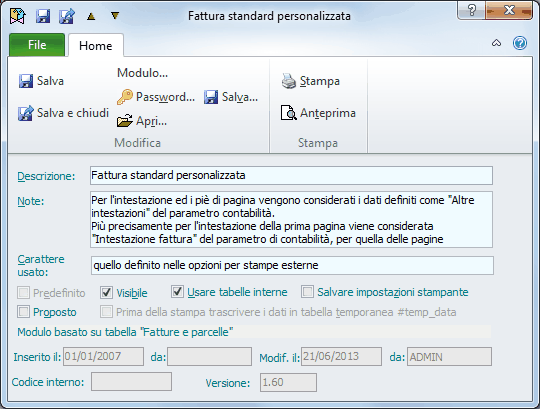Click the Carattere usato field
The image size is (540, 409).
tap(292, 265)
